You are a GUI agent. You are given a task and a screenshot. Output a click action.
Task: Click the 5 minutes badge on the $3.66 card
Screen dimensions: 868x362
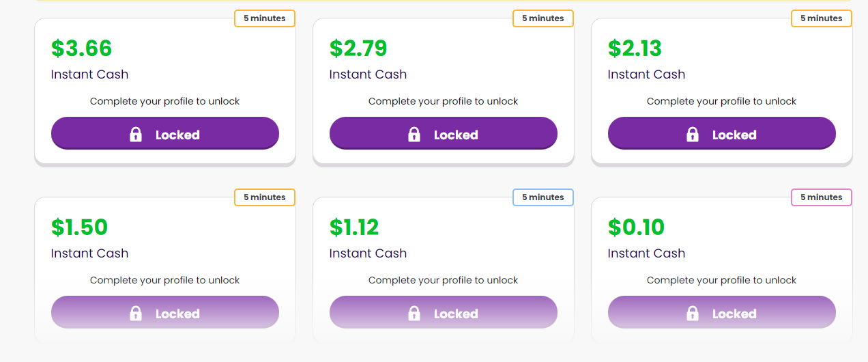coord(265,18)
